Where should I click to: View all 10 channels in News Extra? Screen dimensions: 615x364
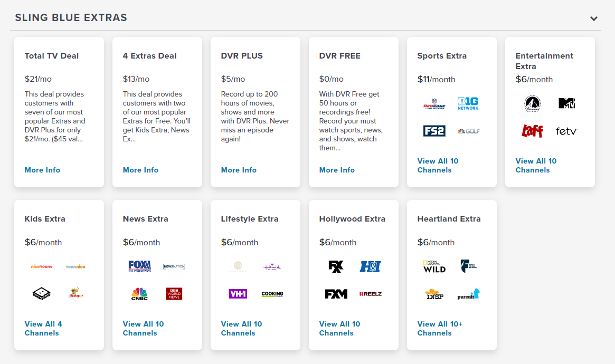pos(143,328)
